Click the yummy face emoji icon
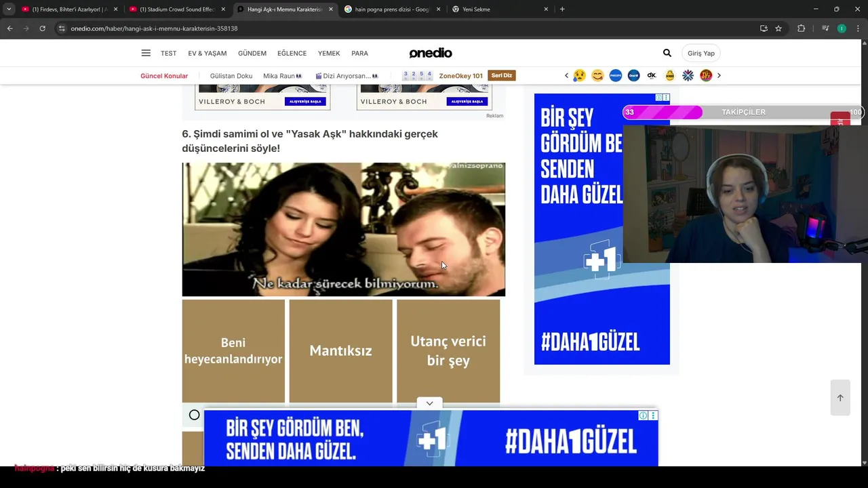This screenshot has width=868, height=488. click(597, 75)
